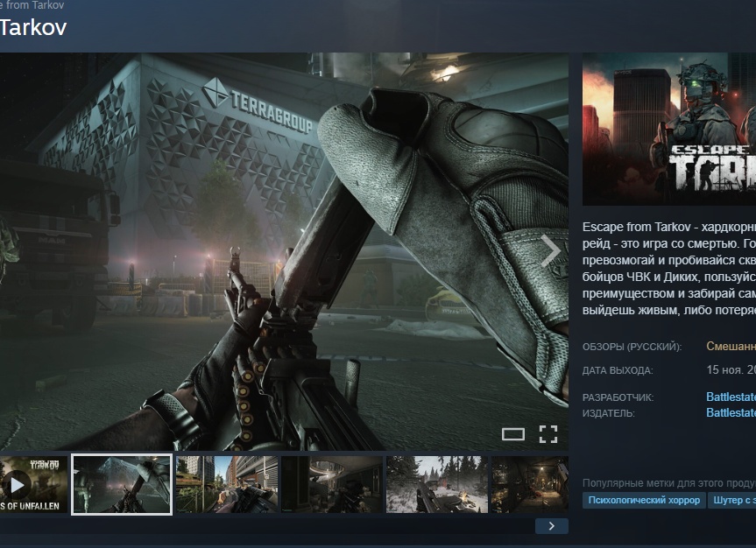Viewport: 756px width, 548px height.
Task: Select the dark interior corridor thumbnail
Action: (332, 484)
